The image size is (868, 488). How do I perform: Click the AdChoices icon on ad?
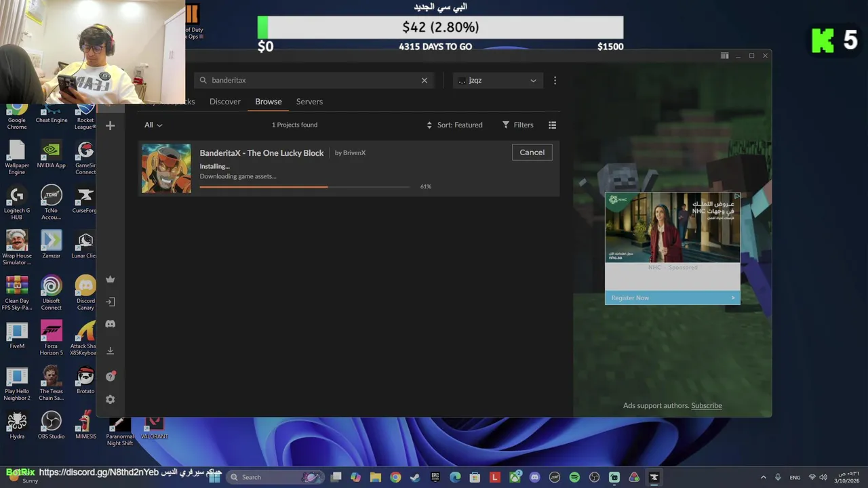click(736, 196)
